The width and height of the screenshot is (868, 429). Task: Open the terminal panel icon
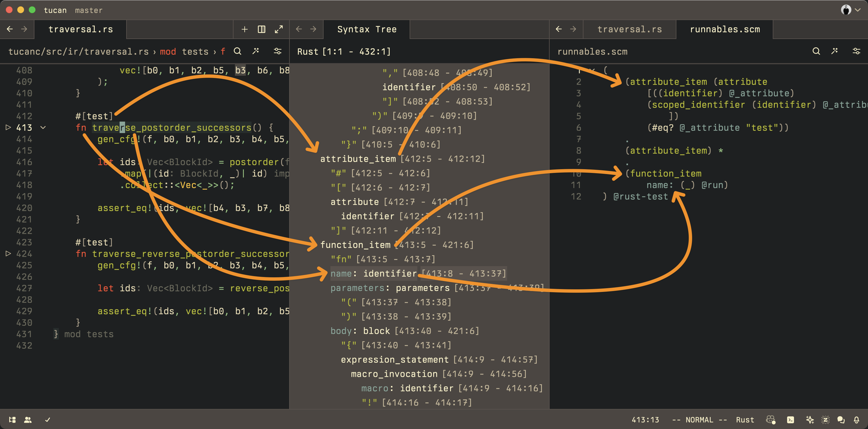791,420
